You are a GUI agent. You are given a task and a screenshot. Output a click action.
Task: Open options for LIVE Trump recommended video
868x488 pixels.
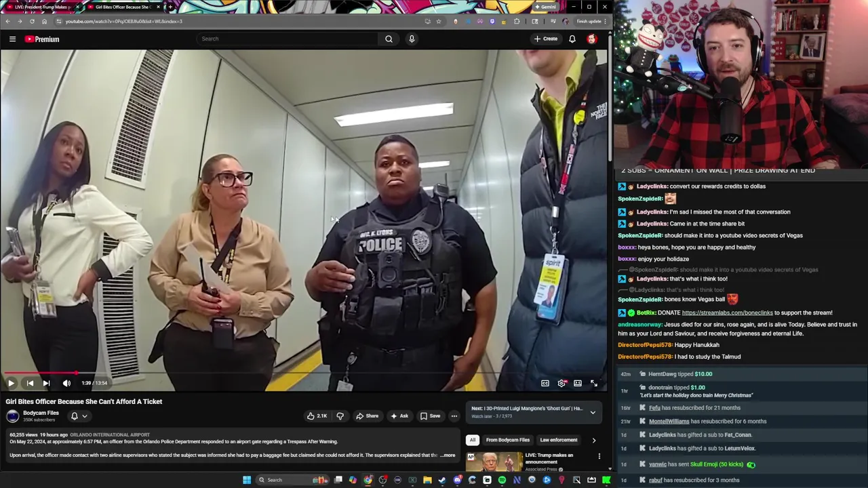pyautogui.click(x=599, y=456)
